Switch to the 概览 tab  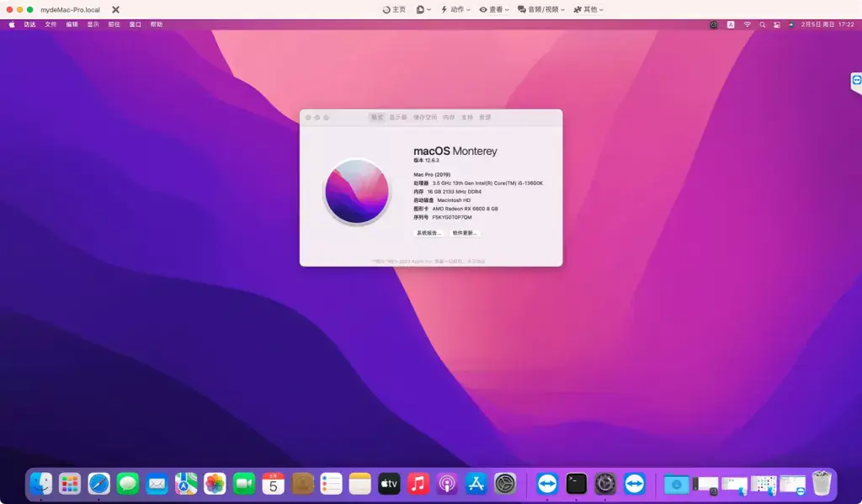(x=377, y=118)
